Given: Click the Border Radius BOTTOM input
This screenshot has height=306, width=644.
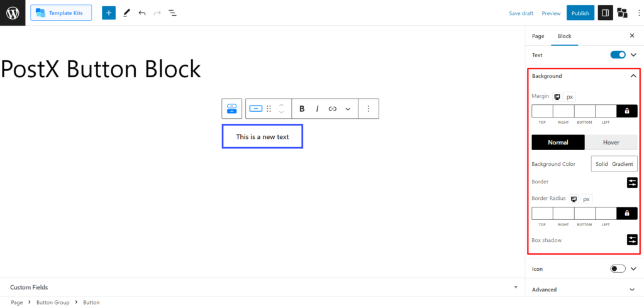Looking at the screenshot, I should [x=585, y=213].
